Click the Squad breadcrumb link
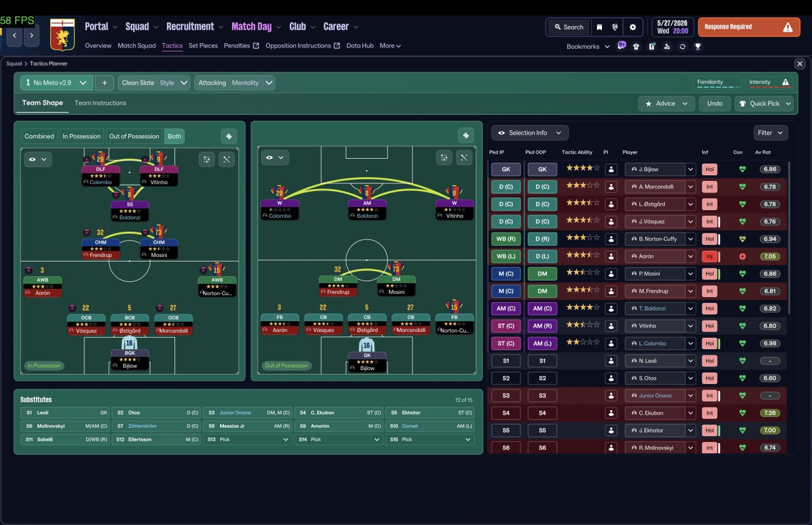 pyautogui.click(x=13, y=63)
